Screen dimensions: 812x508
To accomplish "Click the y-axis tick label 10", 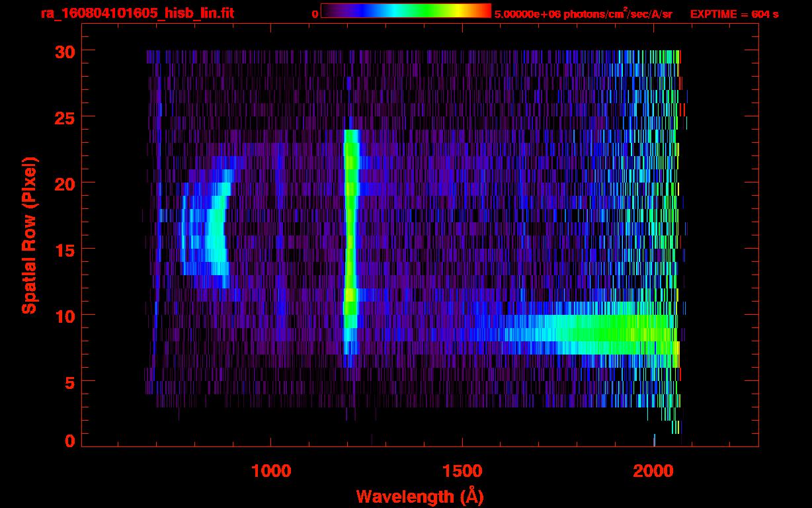I will (63, 316).
